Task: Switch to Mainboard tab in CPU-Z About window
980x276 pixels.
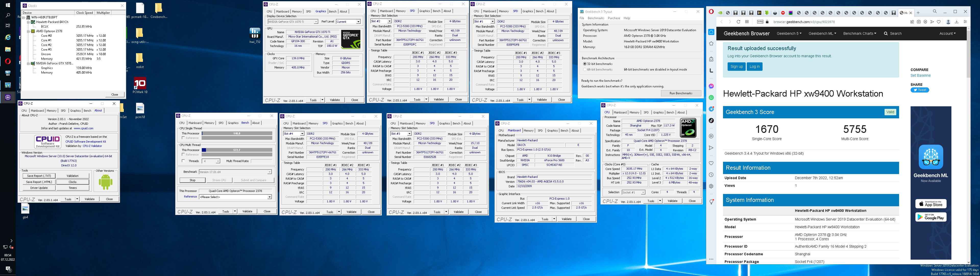Action: pos(37,111)
